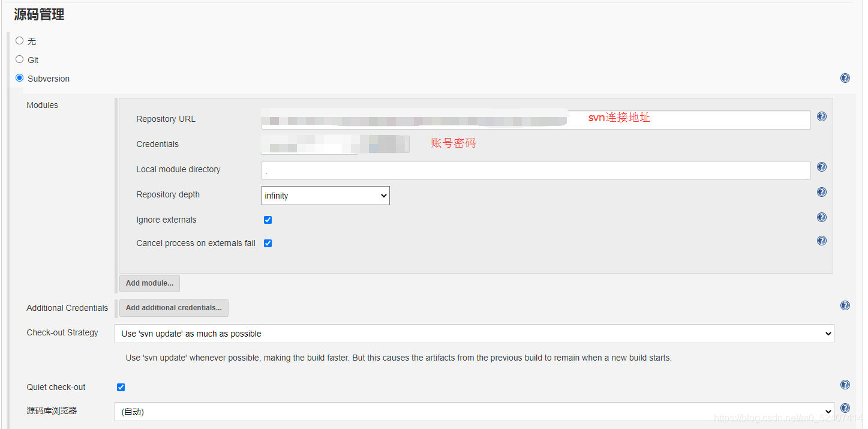Viewport: 868px width, 429px height.
Task: Click the Modules label
Action: click(42, 105)
